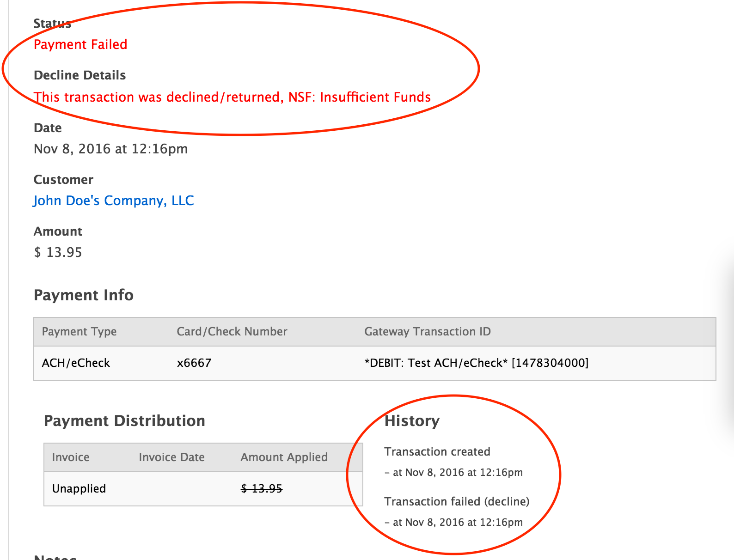Click the Decline Details label

point(80,75)
